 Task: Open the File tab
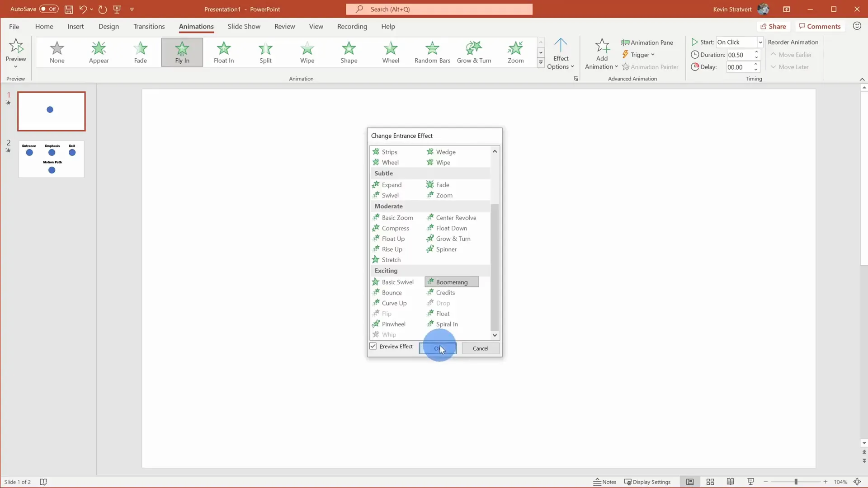pos(14,26)
